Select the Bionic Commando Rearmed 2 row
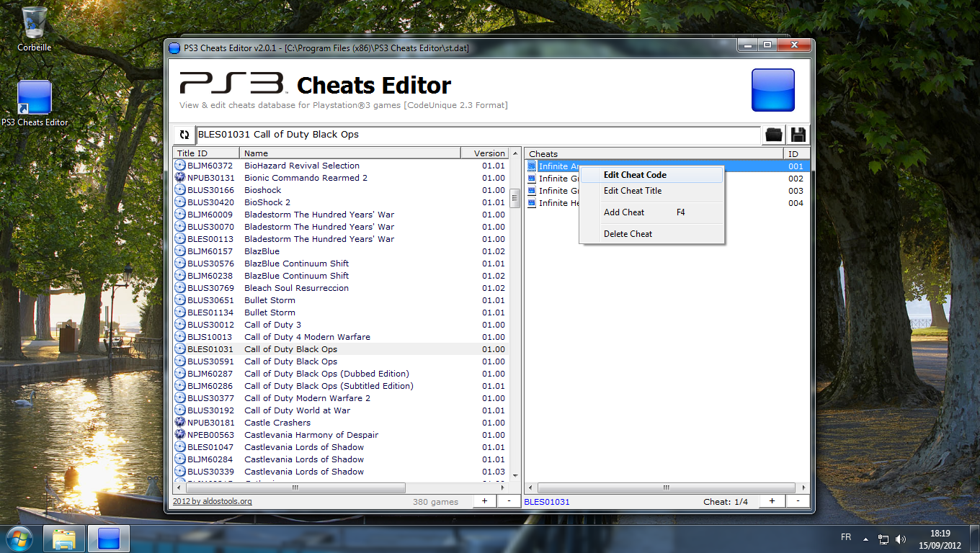Screen dimensions: 980x553 click(341, 178)
